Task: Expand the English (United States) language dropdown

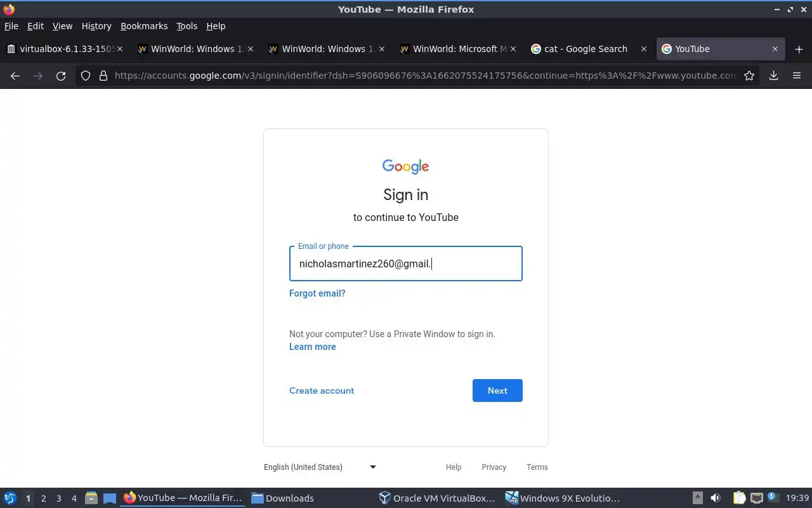Action: 320,467
